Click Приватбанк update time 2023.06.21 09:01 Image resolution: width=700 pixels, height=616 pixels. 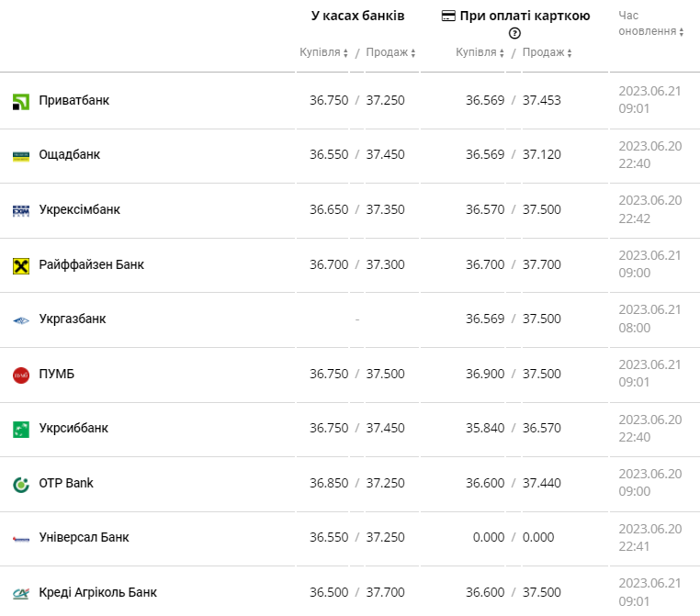pos(650,100)
